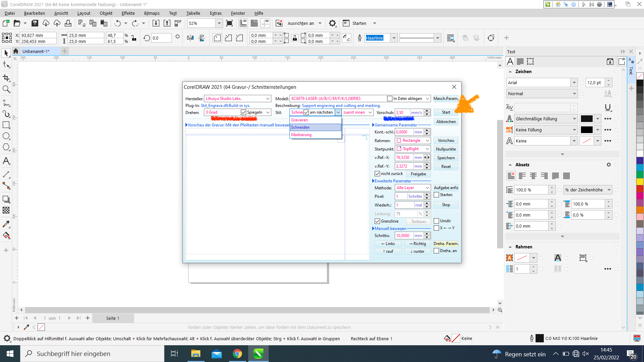Image resolution: width=644 pixels, height=362 pixels.
Task: Choose Gravieren from the style list
Action: point(300,120)
